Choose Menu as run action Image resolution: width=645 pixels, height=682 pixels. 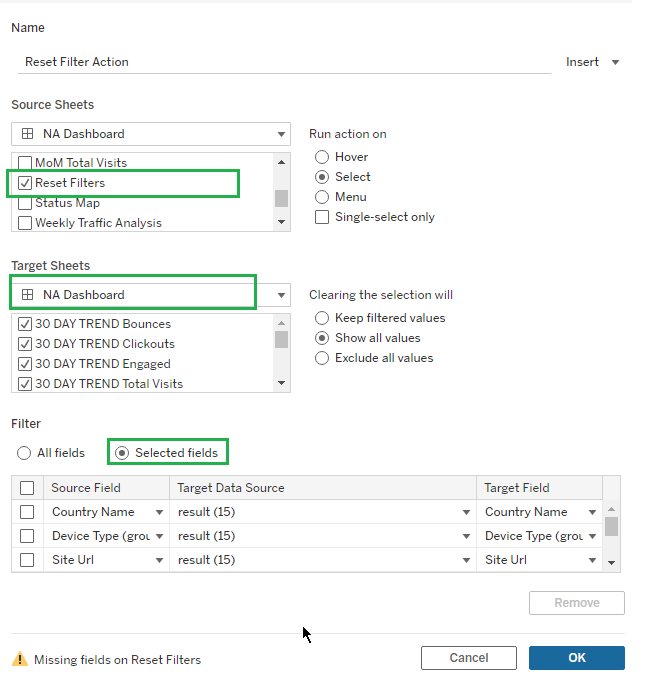322,197
